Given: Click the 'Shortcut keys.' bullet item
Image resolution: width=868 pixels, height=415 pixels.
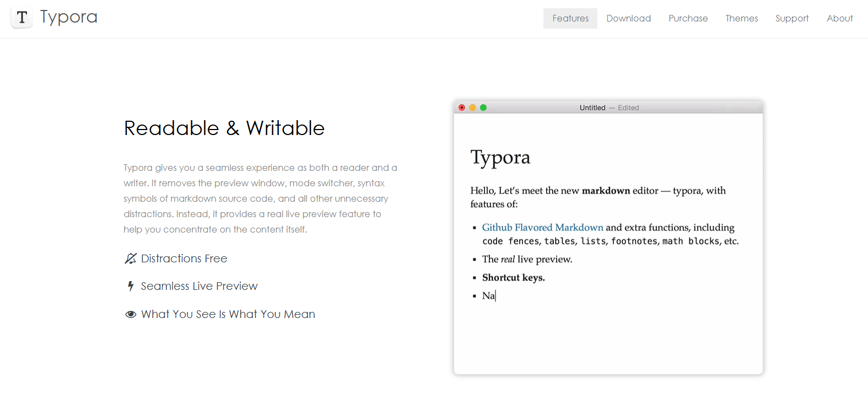Looking at the screenshot, I should coord(514,277).
